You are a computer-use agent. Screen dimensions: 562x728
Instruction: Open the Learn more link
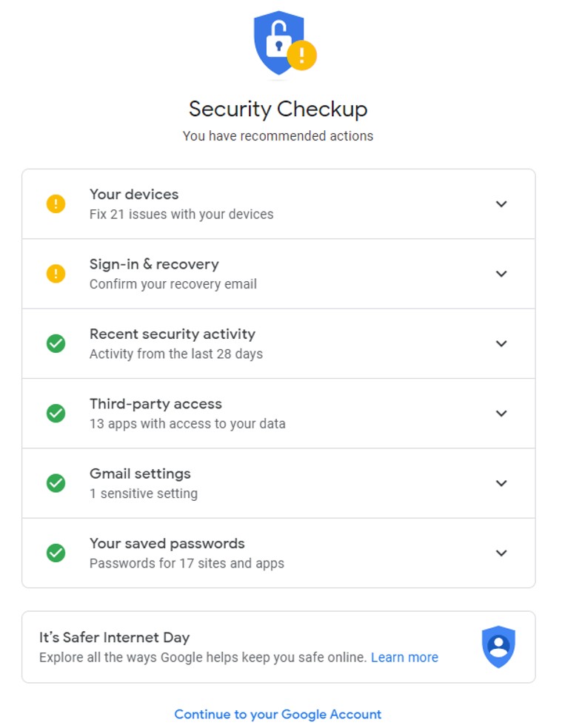(405, 657)
